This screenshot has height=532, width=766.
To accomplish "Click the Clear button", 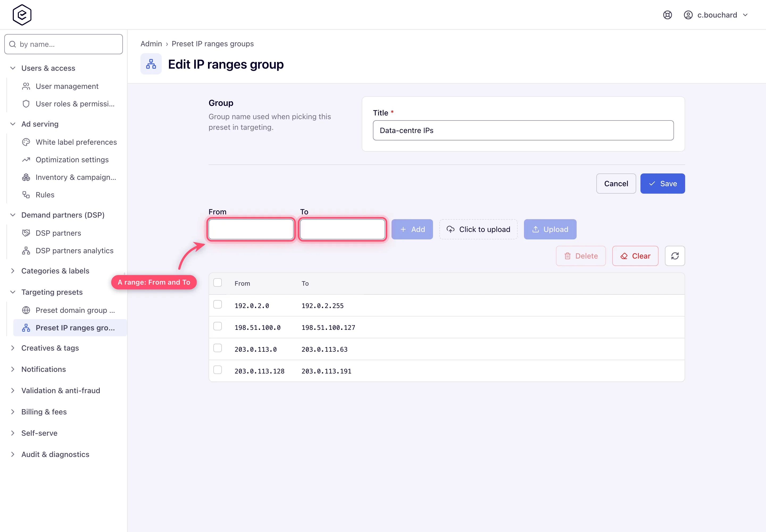I will click(635, 256).
